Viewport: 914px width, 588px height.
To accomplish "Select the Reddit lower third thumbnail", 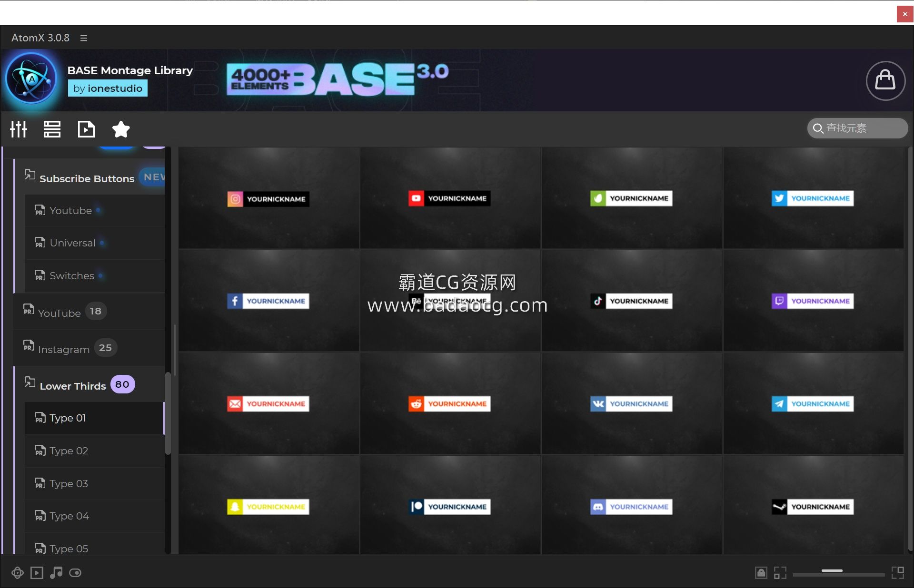I will point(450,403).
